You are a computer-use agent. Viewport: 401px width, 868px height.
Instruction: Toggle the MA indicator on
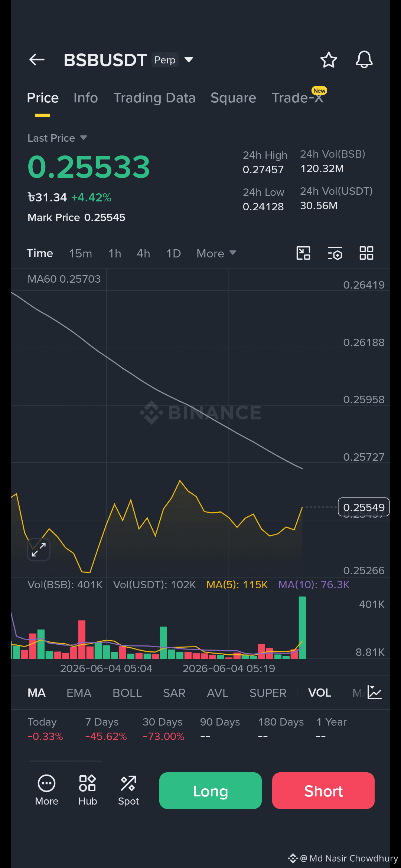(37, 693)
